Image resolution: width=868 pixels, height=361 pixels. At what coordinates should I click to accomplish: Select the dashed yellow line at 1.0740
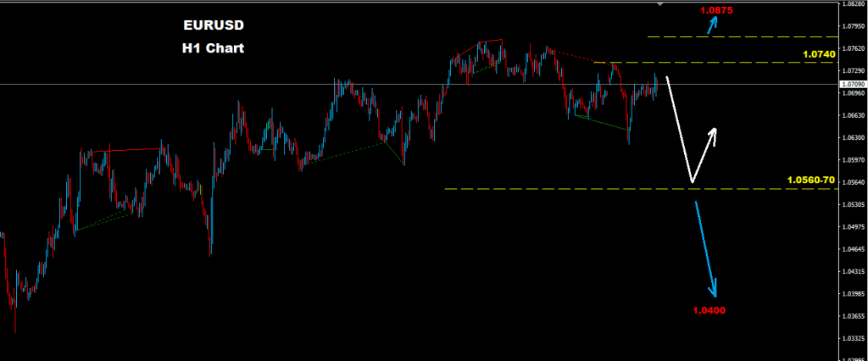(714, 63)
